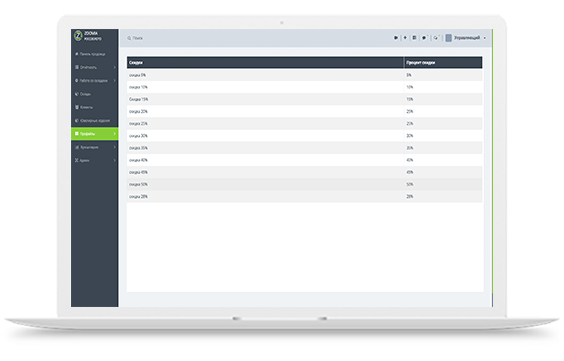The width and height of the screenshot is (564, 361).
Task: Select the скидка 30% table row
Action: click(x=304, y=136)
